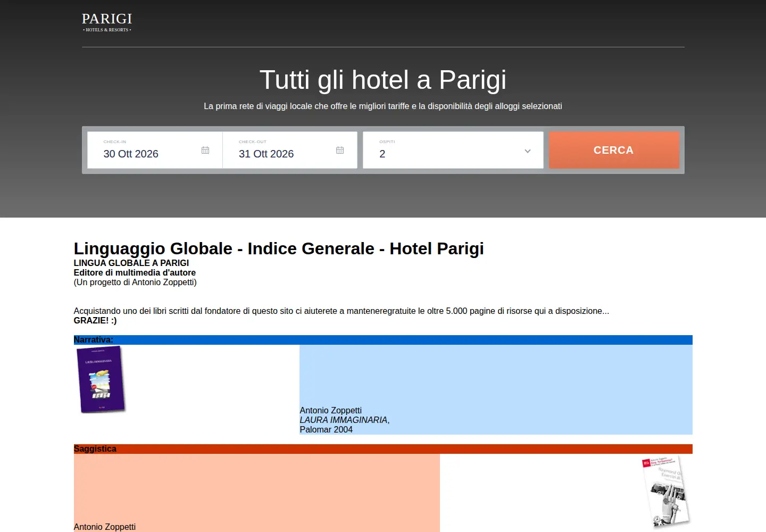Click the heading Tutti gli hotel a Parigi
This screenshot has width=766, height=532.
click(x=383, y=80)
